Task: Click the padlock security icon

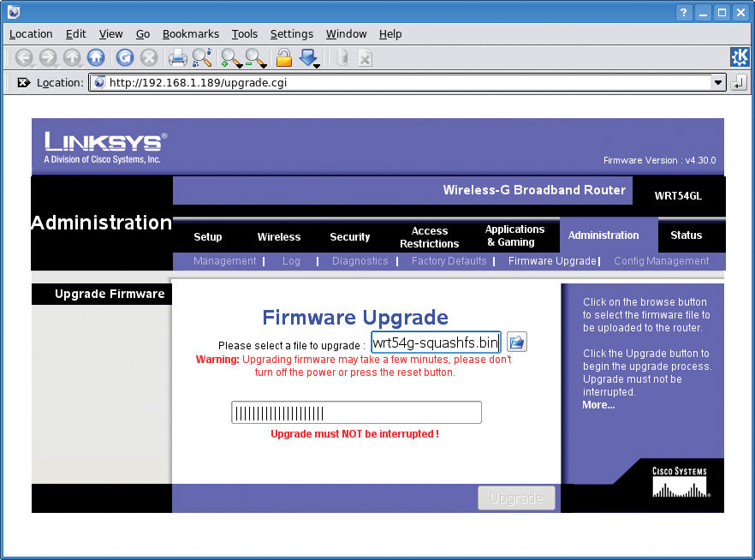Action: (x=284, y=57)
